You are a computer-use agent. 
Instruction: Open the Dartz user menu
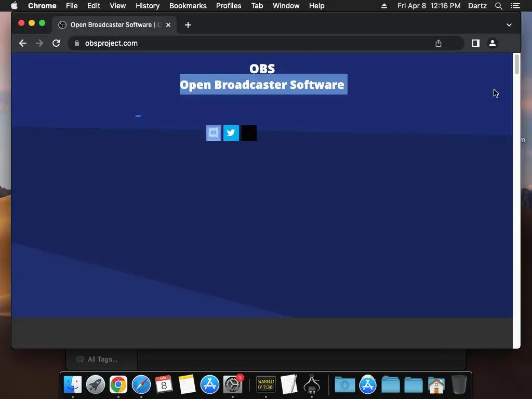click(x=477, y=6)
